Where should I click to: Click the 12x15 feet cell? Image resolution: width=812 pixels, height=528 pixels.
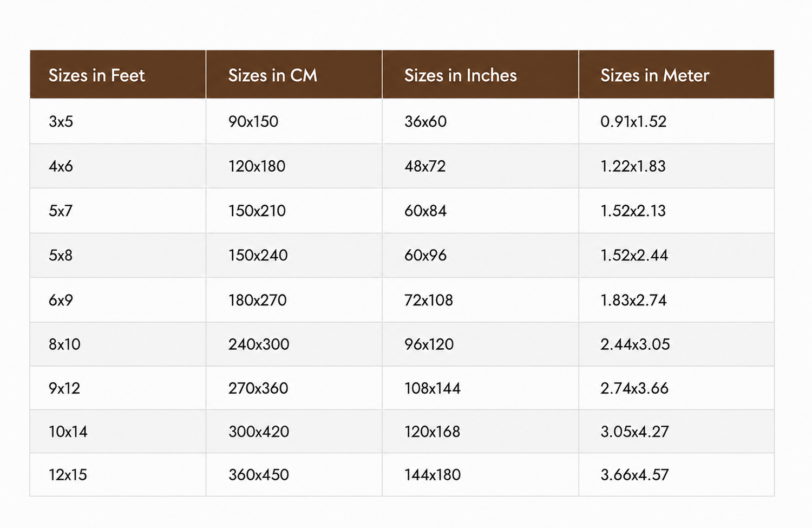tap(117, 475)
